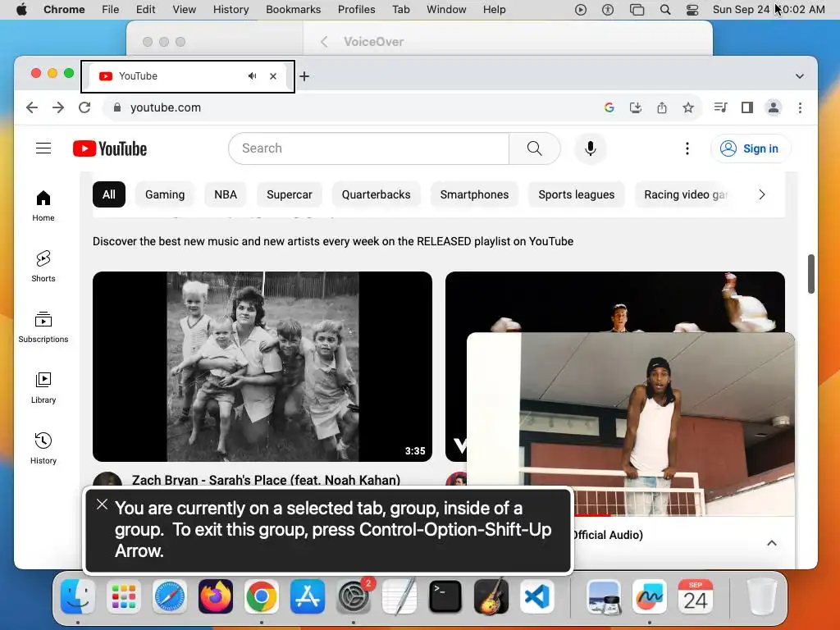Open the Chrome app menu
This screenshot has height=630, width=840.
point(64,10)
